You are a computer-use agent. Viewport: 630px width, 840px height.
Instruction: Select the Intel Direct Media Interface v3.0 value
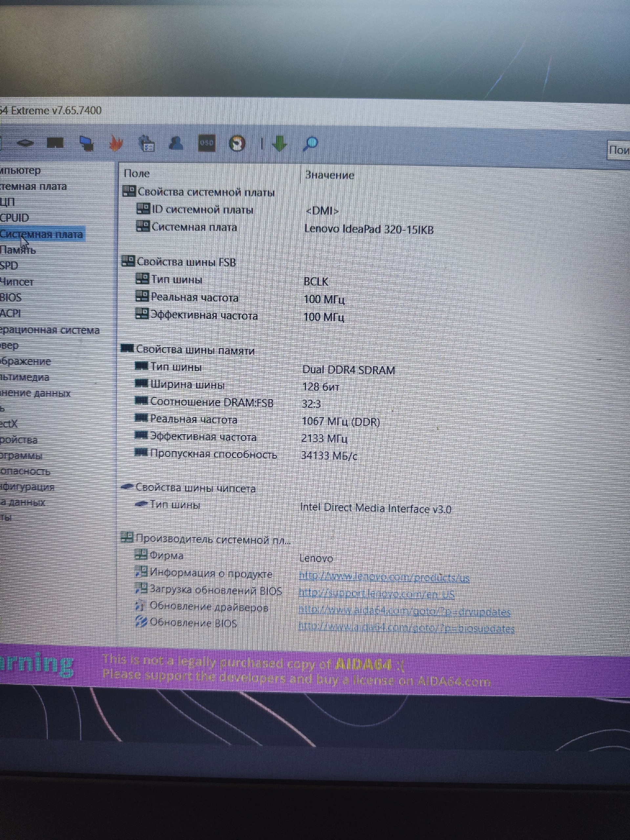click(x=376, y=508)
